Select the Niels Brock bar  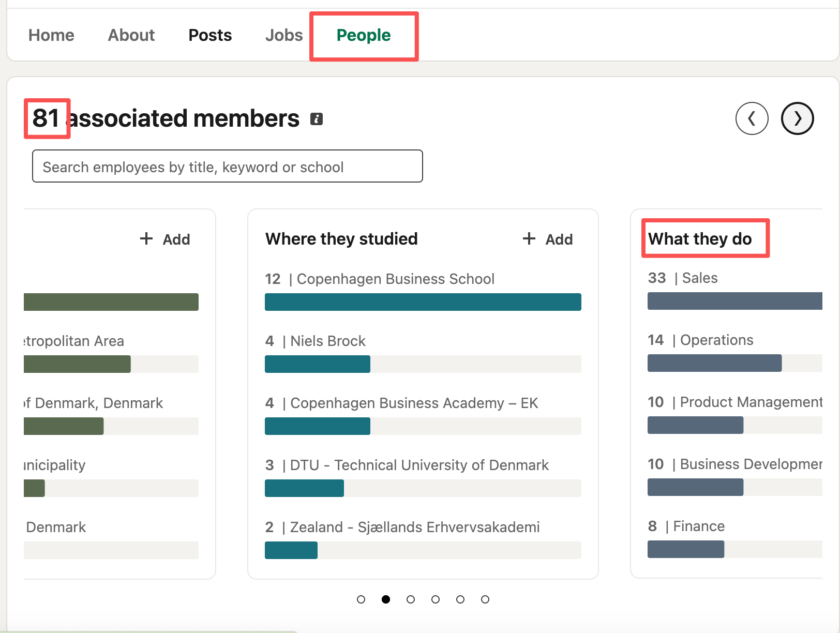(423, 364)
